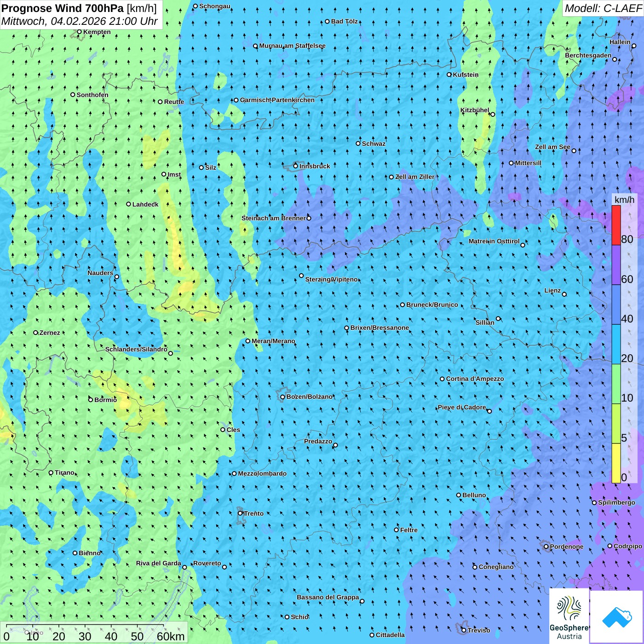Select the red 80 km/h legend swatch
The image size is (644, 644).
coord(616,225)
